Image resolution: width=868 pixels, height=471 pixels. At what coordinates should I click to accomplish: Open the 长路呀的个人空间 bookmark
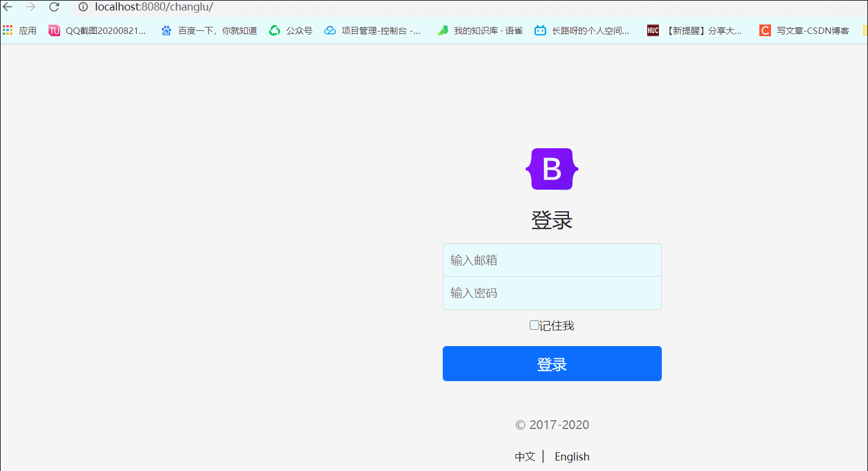582,30
